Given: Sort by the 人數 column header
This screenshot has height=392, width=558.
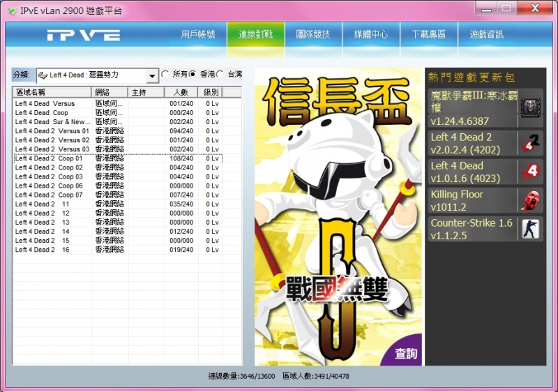Looking at the screenshot, I should (x=181, y=93).
